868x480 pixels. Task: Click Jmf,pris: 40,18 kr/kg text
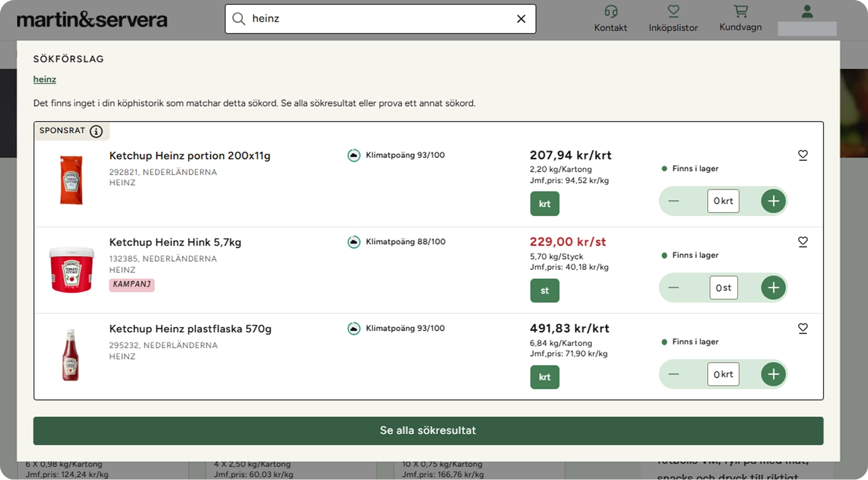pyautogui.click(x=569, y=267)
